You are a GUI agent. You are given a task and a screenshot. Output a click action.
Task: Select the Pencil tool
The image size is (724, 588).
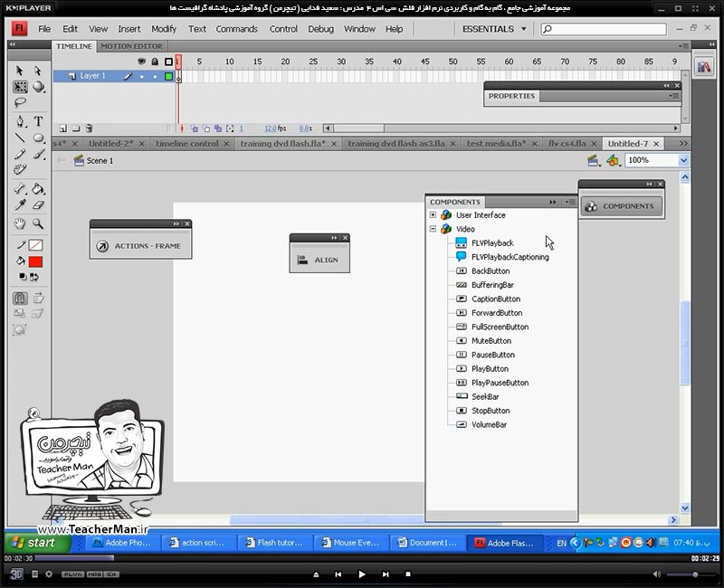20,154
